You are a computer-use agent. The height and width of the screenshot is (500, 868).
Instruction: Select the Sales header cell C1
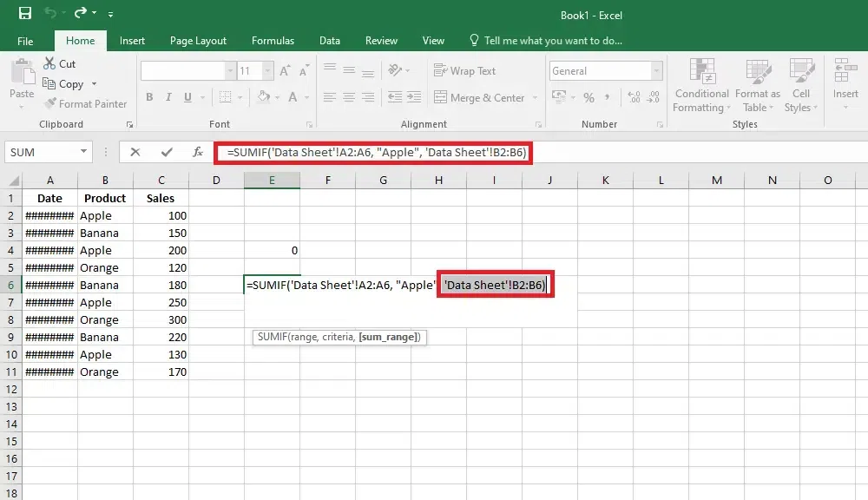pos(161,198)
